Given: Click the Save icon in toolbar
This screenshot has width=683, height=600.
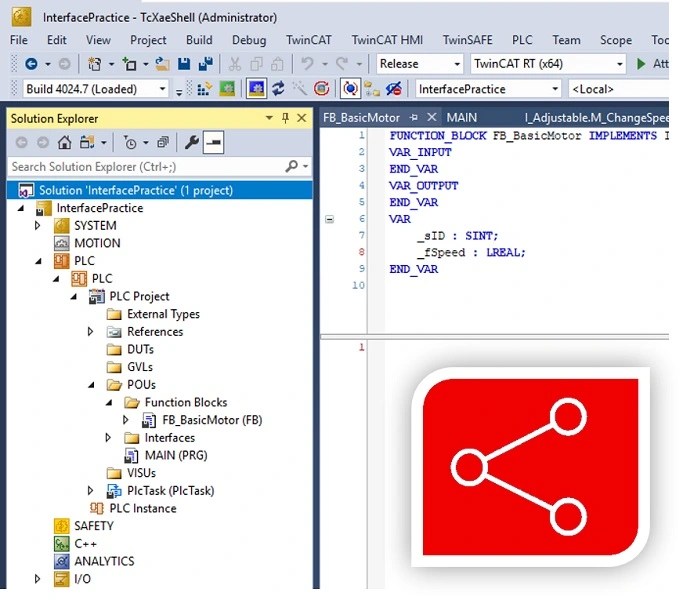Looking at the screenshot, I should (x=184, y=64).
